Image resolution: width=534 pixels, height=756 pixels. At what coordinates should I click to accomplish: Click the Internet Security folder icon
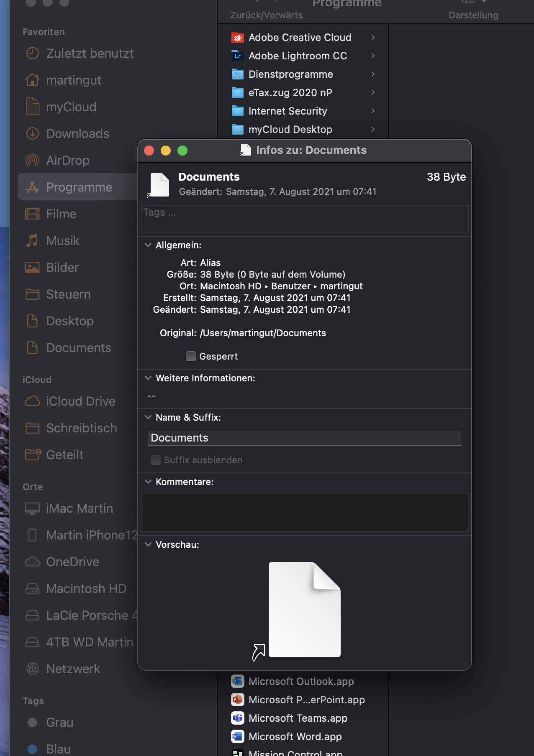click(238, 111)
